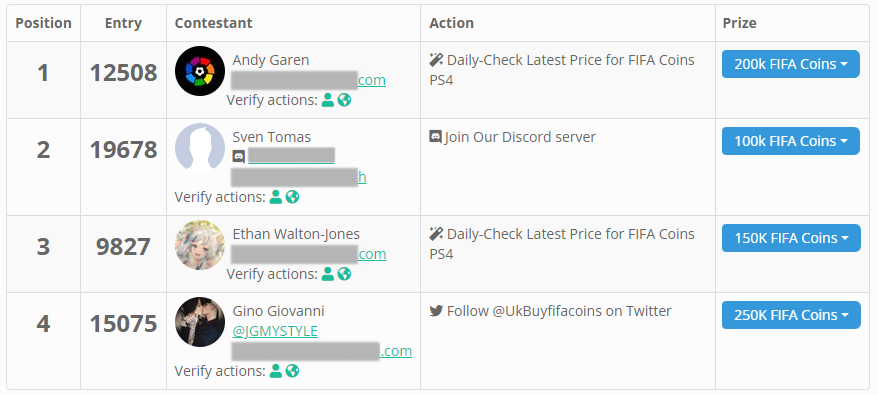Click the globe verify icon for Sven Tomas
Screen dimensions: 878x395
[x=292, y=197]
